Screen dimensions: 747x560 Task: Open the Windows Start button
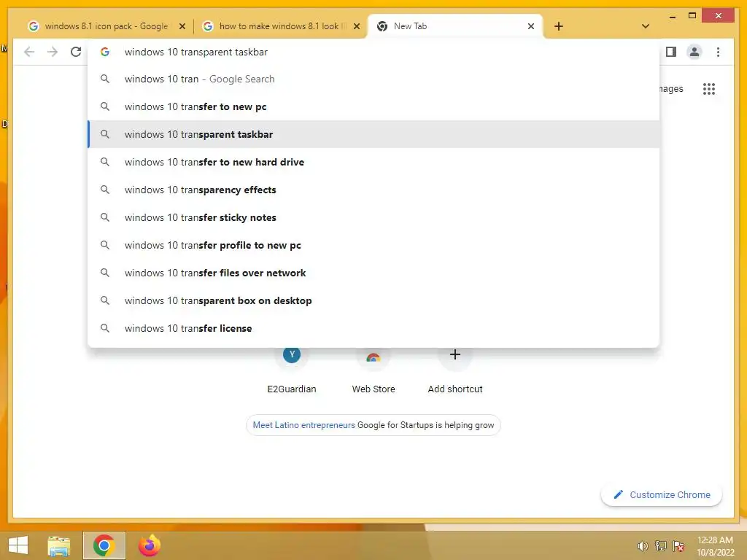[18, 545]
